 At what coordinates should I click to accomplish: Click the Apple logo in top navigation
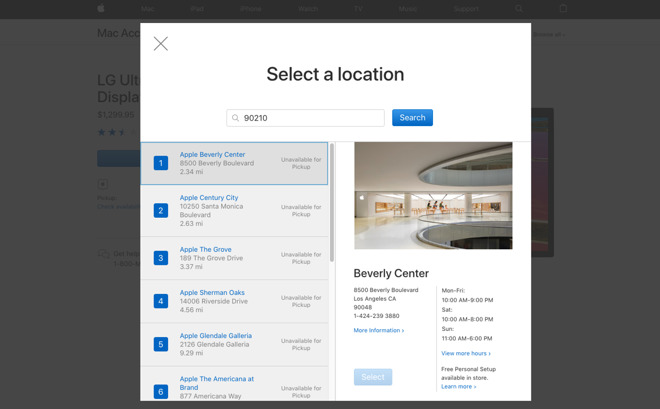(101, 8)
